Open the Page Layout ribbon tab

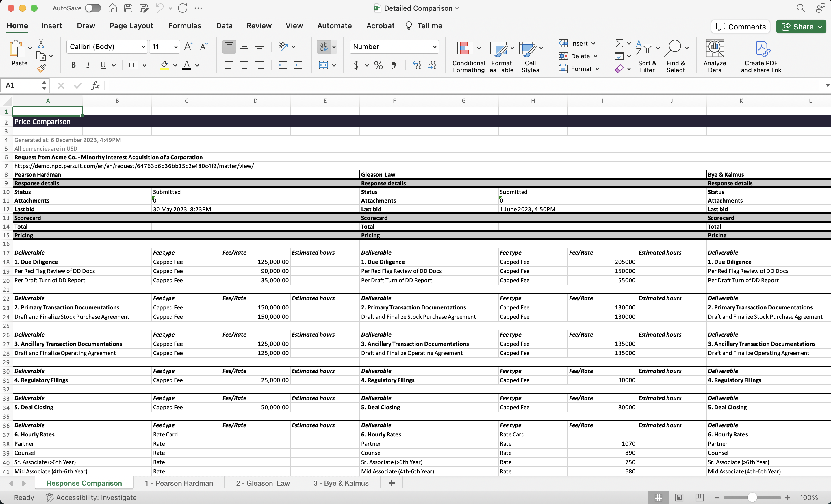pos(131,26)
